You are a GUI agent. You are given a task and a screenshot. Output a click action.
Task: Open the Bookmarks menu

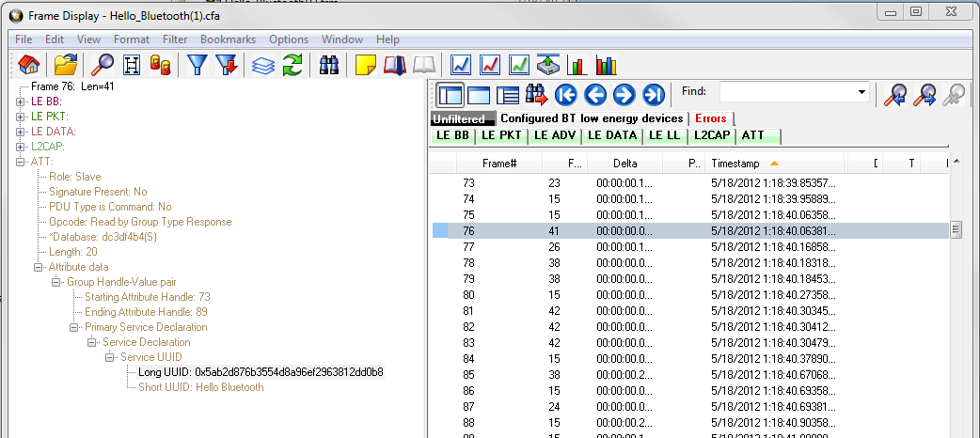click(229, 39)
